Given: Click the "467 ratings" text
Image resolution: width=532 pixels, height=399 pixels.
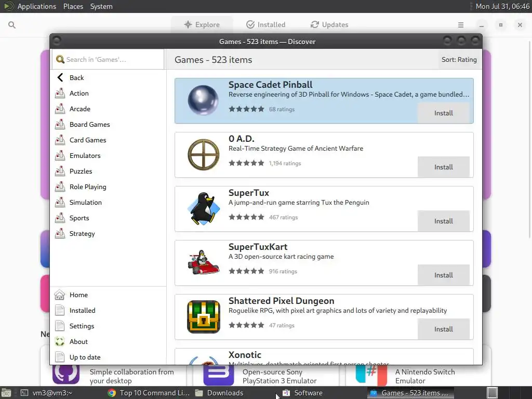Looking at the screenshot, I should coord(283,217).
